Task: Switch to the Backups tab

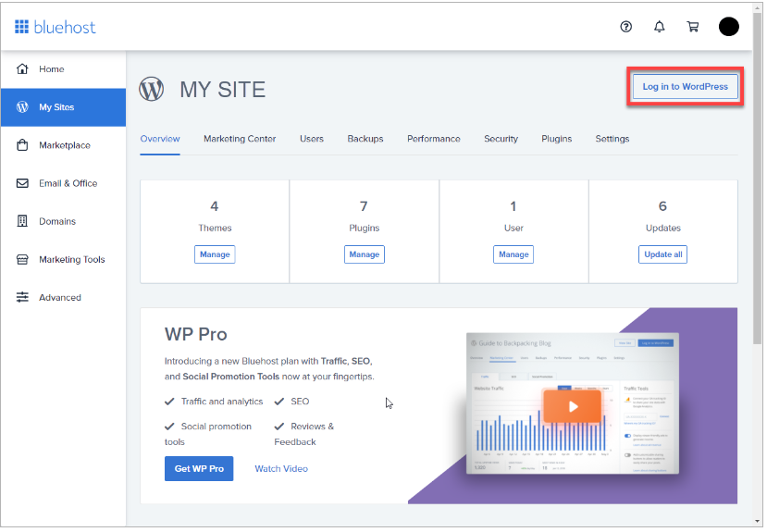Action: 365,139
